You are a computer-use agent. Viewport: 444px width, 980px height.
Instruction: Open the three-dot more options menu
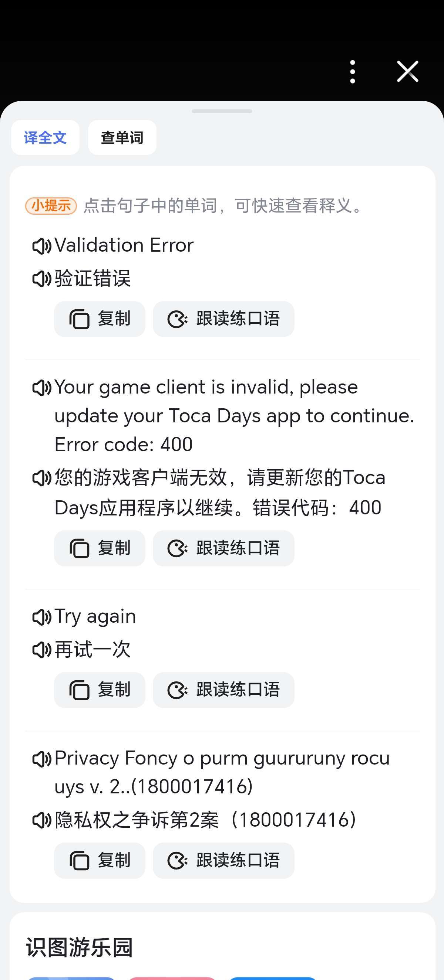pos(353,72)
